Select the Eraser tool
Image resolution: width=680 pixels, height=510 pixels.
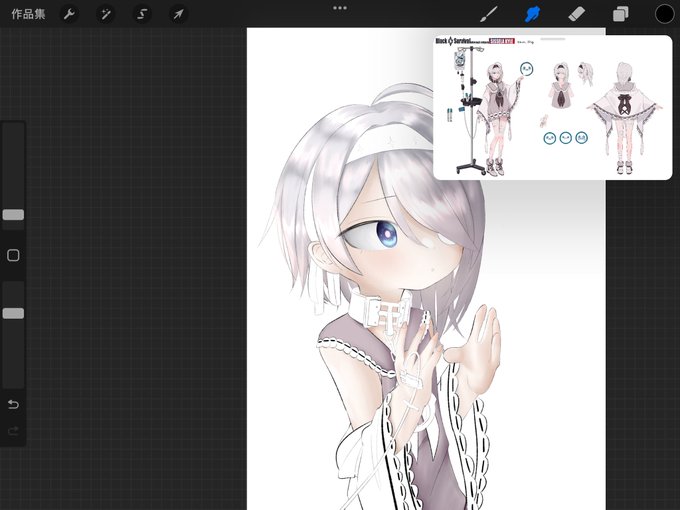[x=576, y=14]
